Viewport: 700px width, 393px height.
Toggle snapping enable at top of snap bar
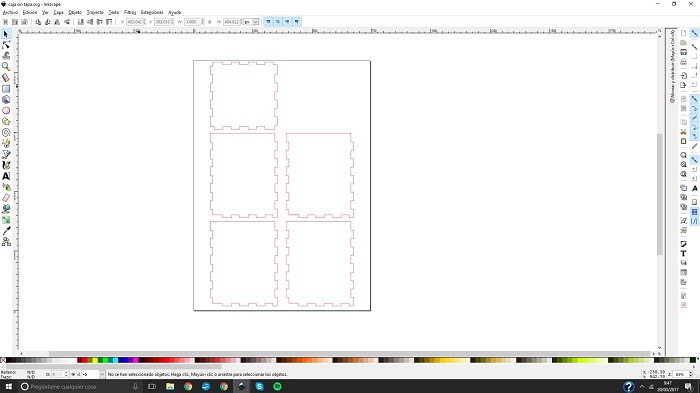click(x=694, y=33)
